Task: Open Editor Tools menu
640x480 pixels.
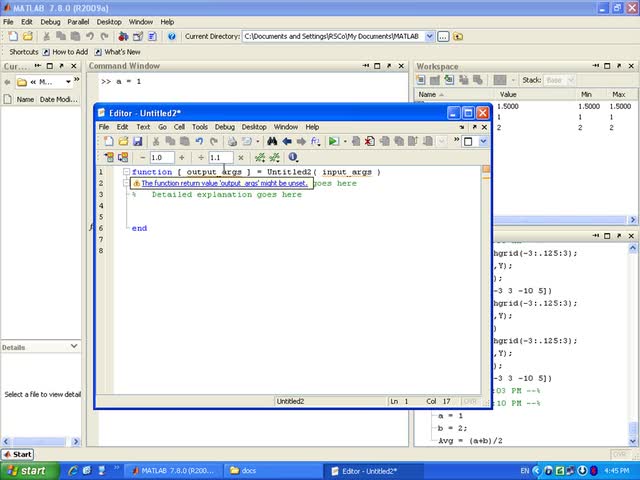Action: [x=200, y=127]
